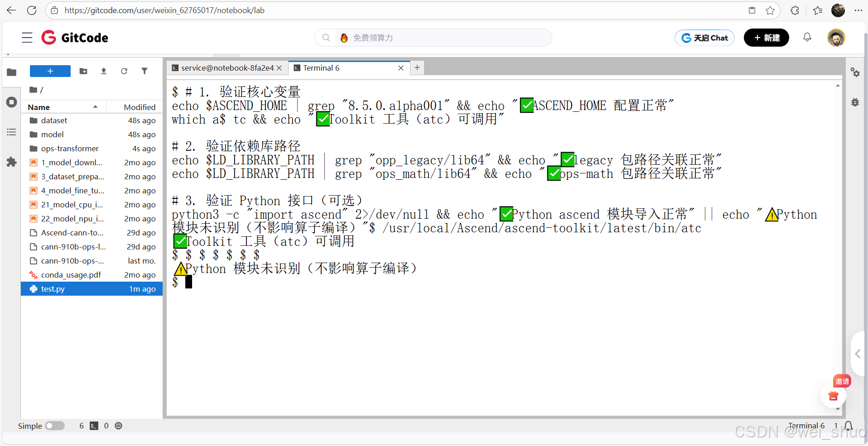This screenshot has height=446, width=868.
Task: Toggle the file filter funnel icon
Action: click(145, 71)
